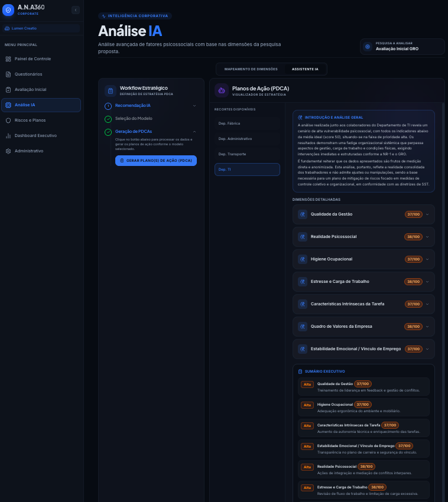Click the Administrativo gear icon

click(x=8, y=151)
